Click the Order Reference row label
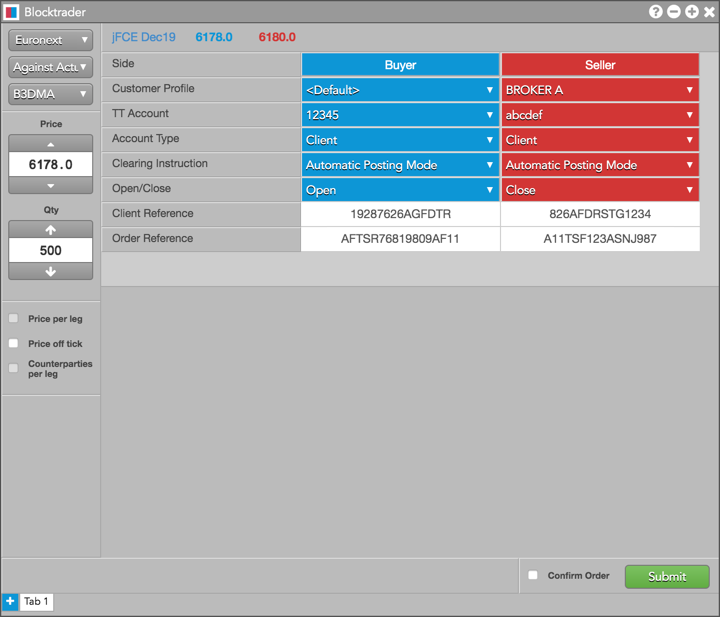 click(152, 238)
